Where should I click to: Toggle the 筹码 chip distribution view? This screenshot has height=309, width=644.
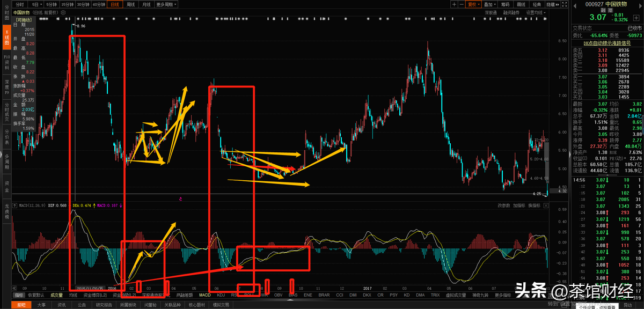point(506,4)
